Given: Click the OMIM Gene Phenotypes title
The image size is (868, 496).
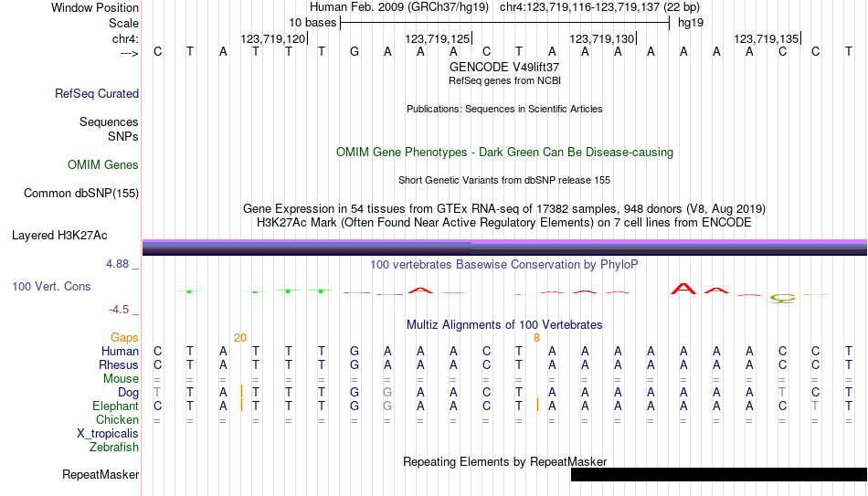Looking at the screenshot, I should pos(504,153).
